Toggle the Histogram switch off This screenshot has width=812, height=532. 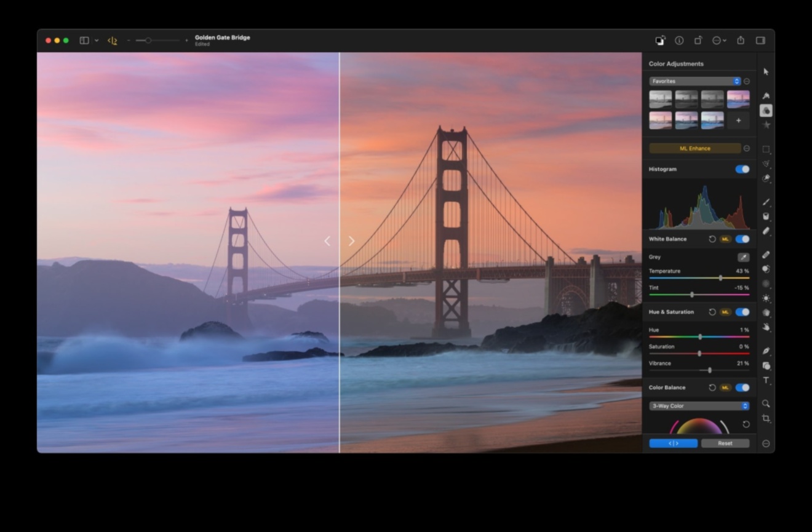742,169
